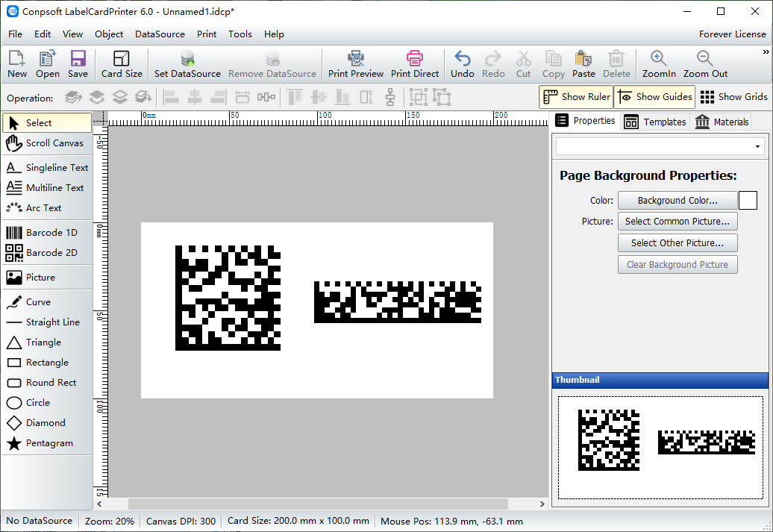Expand the object selector dropdown in Properties

coord(758,146)
